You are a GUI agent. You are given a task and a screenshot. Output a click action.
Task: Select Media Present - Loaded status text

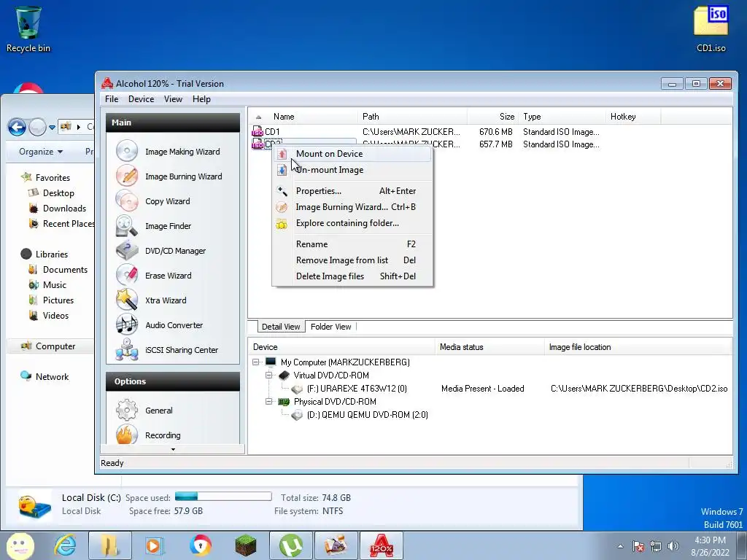(483, 389)
